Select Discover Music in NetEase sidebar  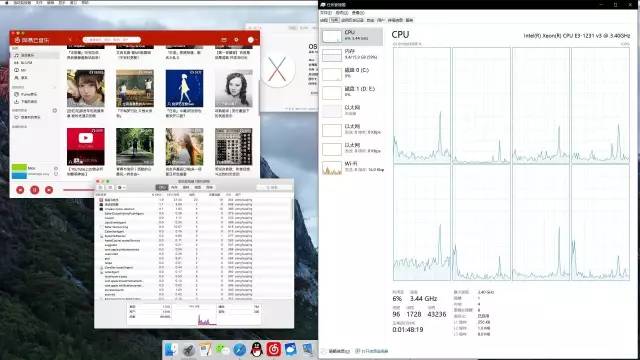click(35, 55)
